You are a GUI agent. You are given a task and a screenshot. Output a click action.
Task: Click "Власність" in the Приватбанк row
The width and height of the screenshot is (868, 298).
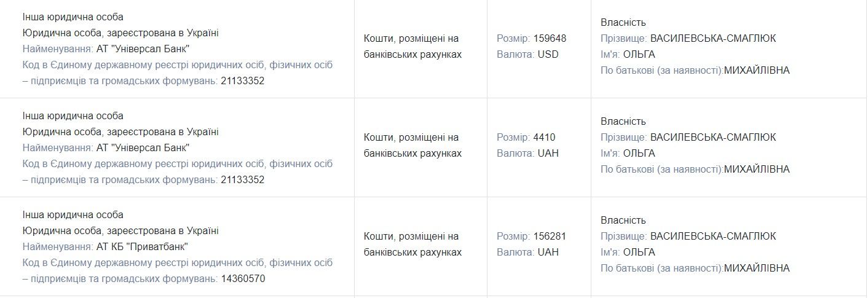coord(623,220)
